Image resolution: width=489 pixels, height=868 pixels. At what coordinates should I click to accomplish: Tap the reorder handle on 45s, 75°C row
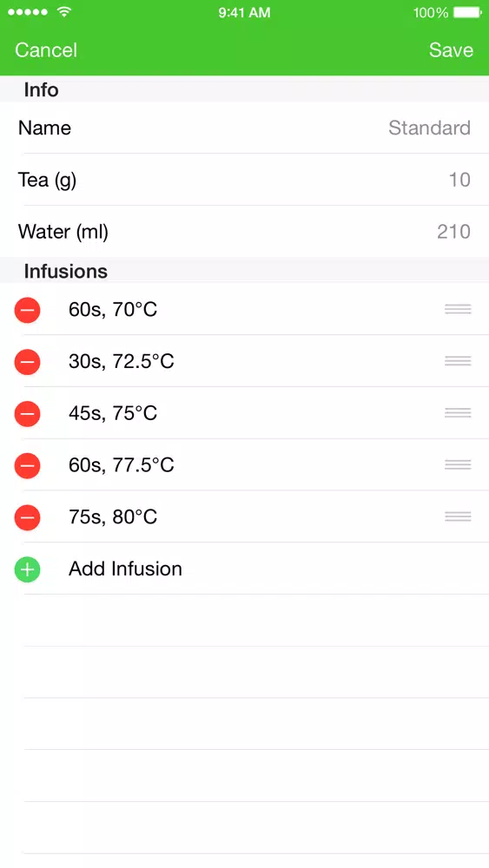click(x=458, y=413)
